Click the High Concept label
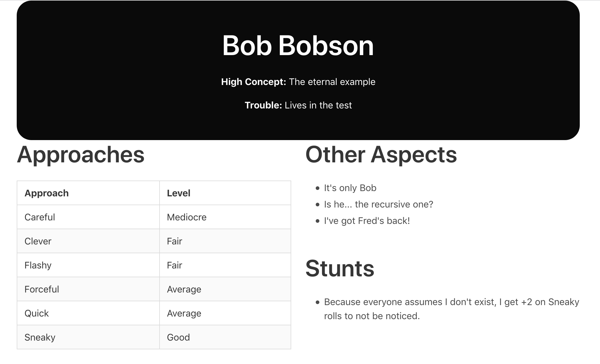Viewport: 600px width, 364px height. point(253,82)
